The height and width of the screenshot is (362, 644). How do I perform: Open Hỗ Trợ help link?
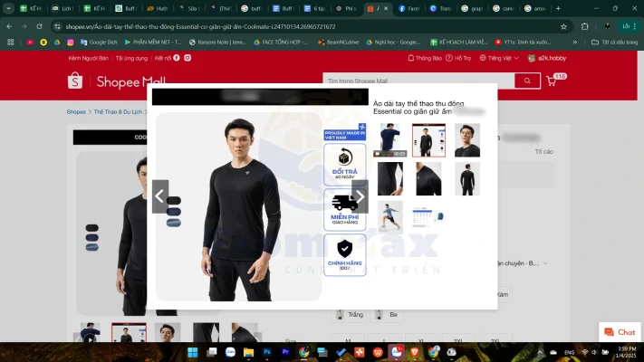coord(458,58)
